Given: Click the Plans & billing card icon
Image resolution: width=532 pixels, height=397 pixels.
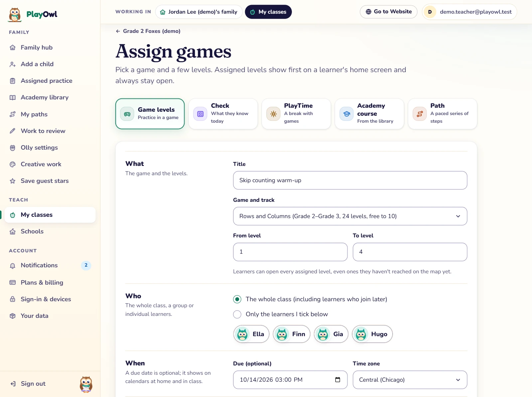Looking at the screenshot, I should 13,283.
